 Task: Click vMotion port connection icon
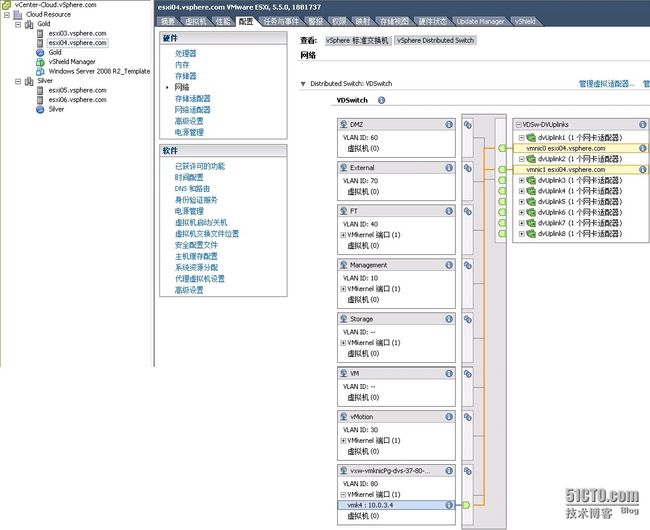[468, 417]
